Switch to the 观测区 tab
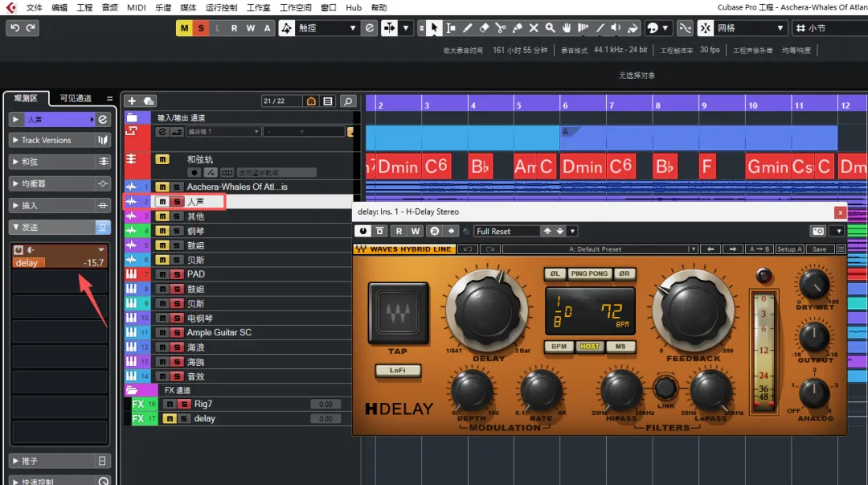This screenshot has height=485, width=868. (26, 98)
